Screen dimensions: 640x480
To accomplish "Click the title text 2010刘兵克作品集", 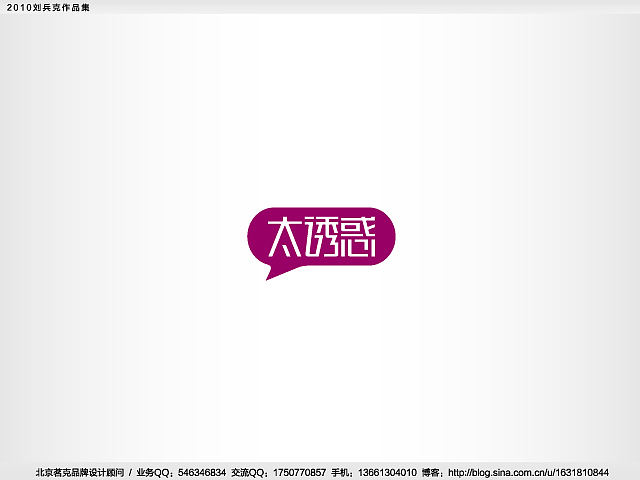I will pos(48,7).
